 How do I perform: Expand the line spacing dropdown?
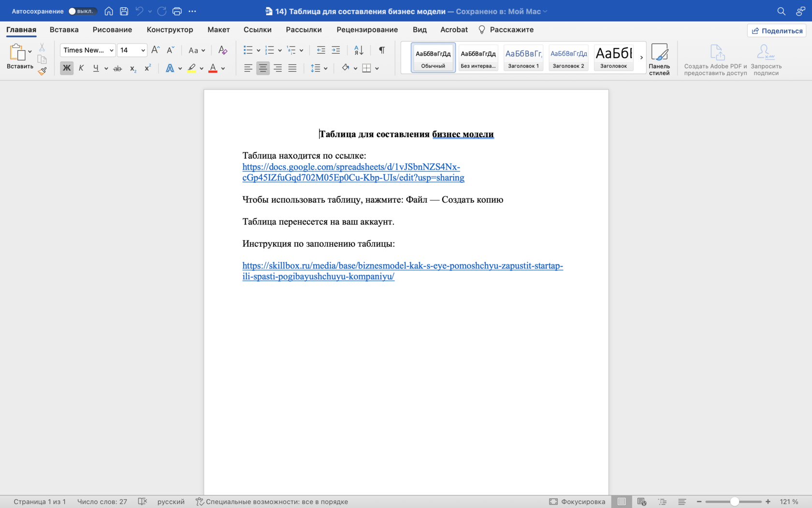point(326,68)
